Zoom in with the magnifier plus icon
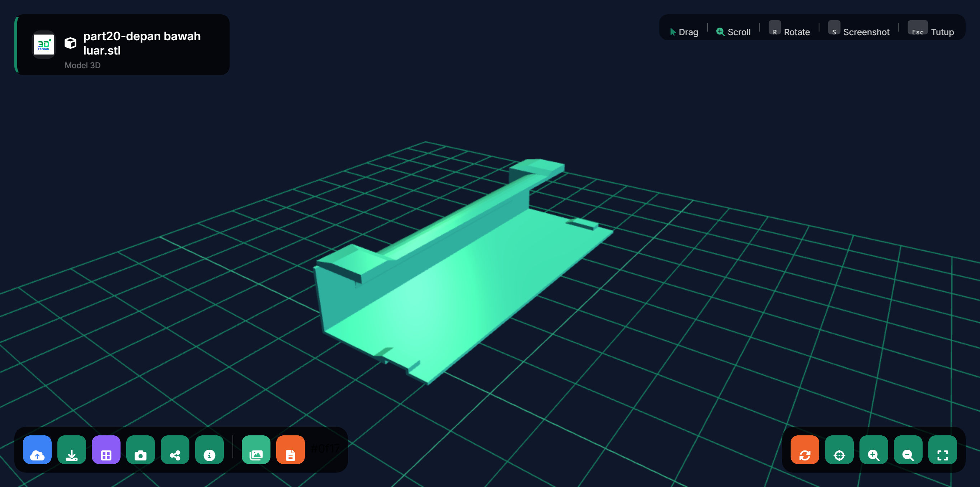 874,450
